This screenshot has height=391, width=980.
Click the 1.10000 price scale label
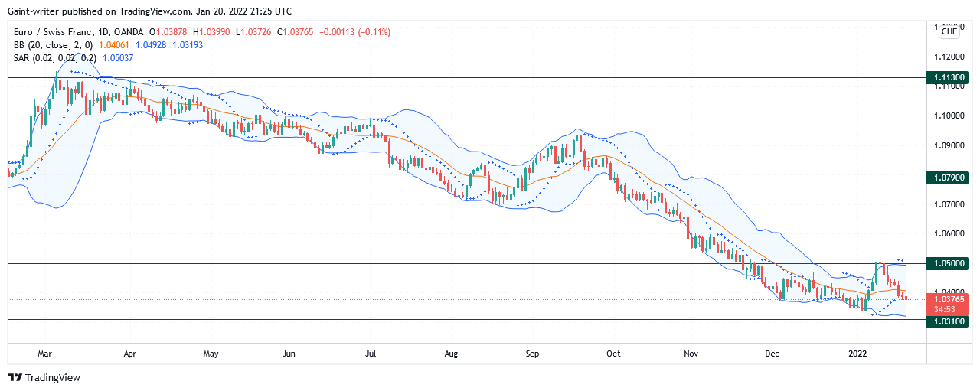(949, 116)
